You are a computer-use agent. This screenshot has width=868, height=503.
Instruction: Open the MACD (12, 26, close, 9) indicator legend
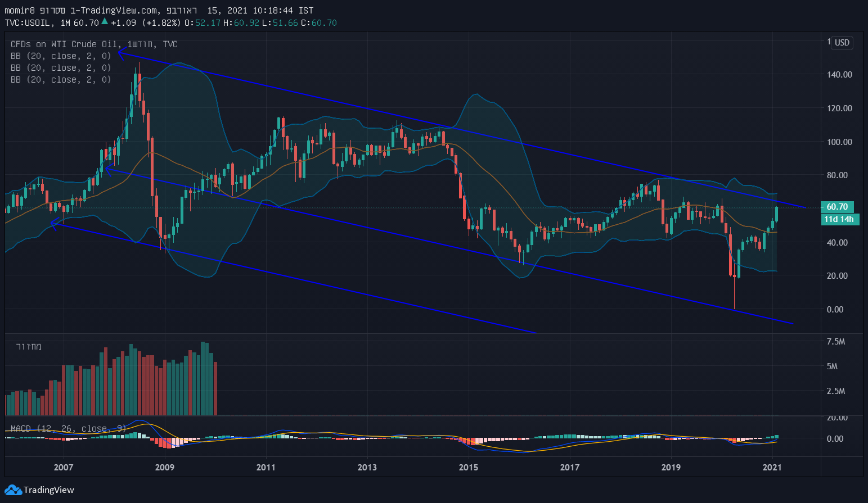click(x=69, y=428)
